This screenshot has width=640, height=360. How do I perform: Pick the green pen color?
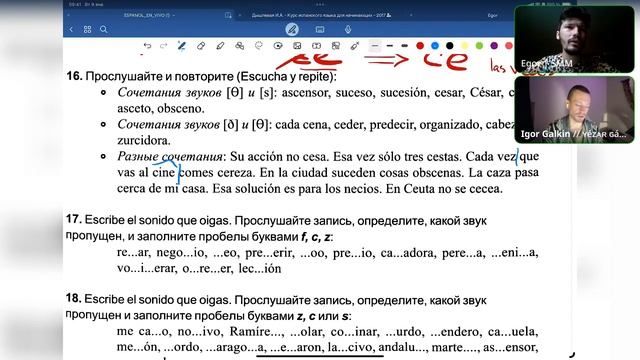pos(479,46)
